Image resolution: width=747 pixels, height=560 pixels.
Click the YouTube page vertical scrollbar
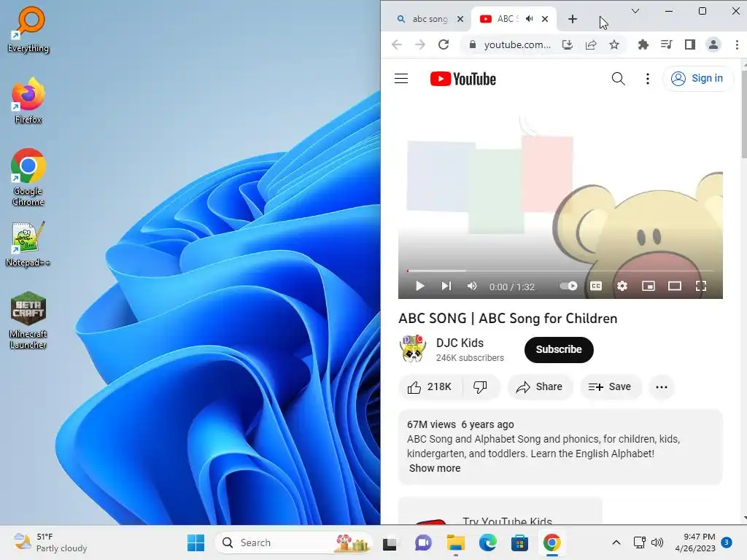coord(743,113)
